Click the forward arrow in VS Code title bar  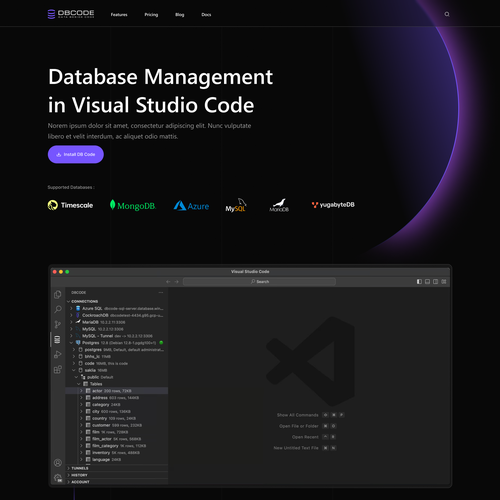click(x=176, y=282)
